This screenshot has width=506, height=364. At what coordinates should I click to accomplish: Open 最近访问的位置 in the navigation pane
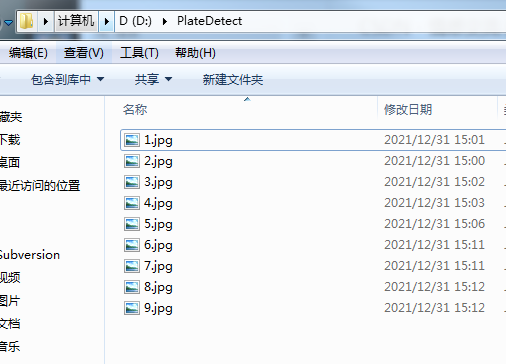click(40, 185)
